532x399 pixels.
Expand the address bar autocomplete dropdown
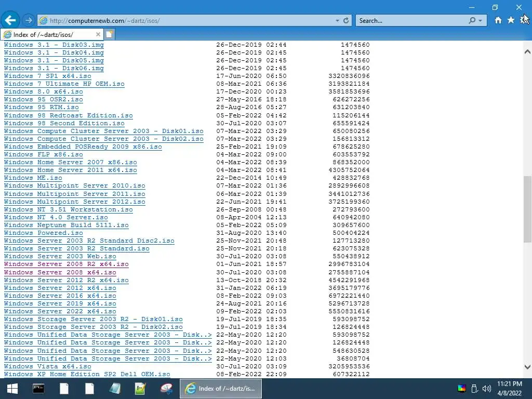(337, 20)
